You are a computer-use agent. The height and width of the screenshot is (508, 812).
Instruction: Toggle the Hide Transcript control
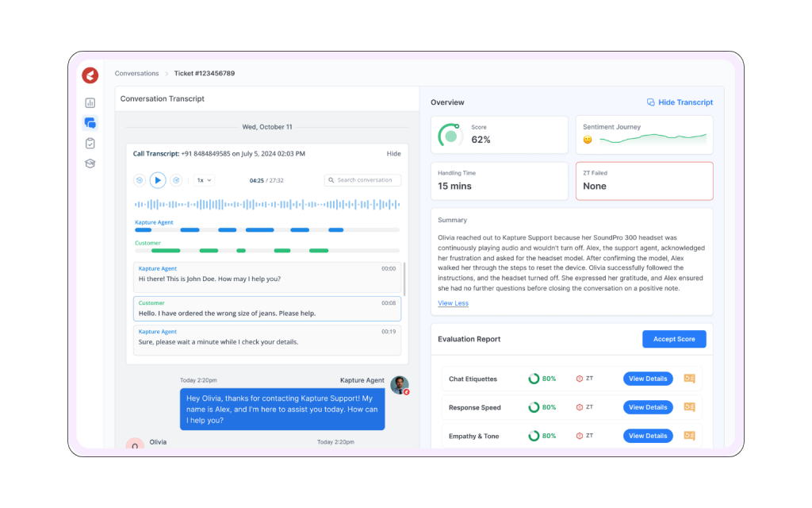pos(680,102)
